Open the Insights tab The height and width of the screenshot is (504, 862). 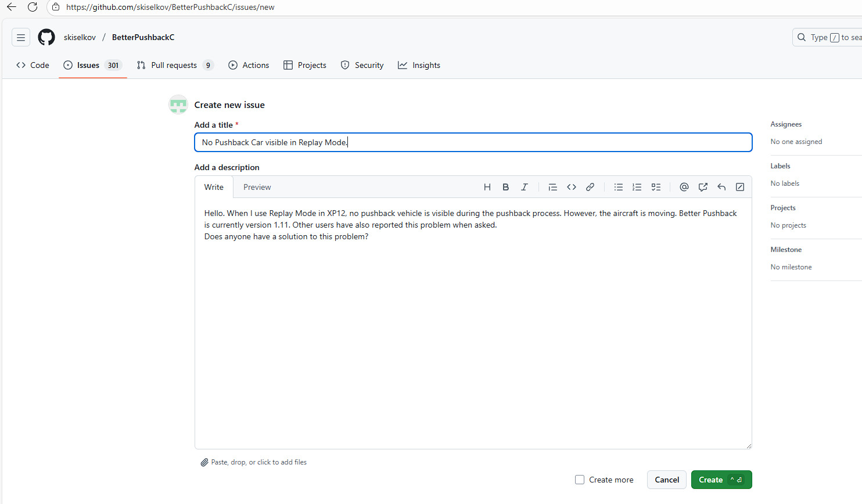click(x=419, y=65)
